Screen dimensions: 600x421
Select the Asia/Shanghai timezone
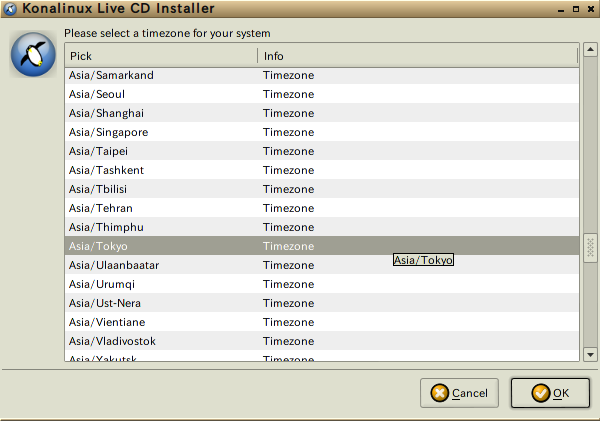click(321, 113)
